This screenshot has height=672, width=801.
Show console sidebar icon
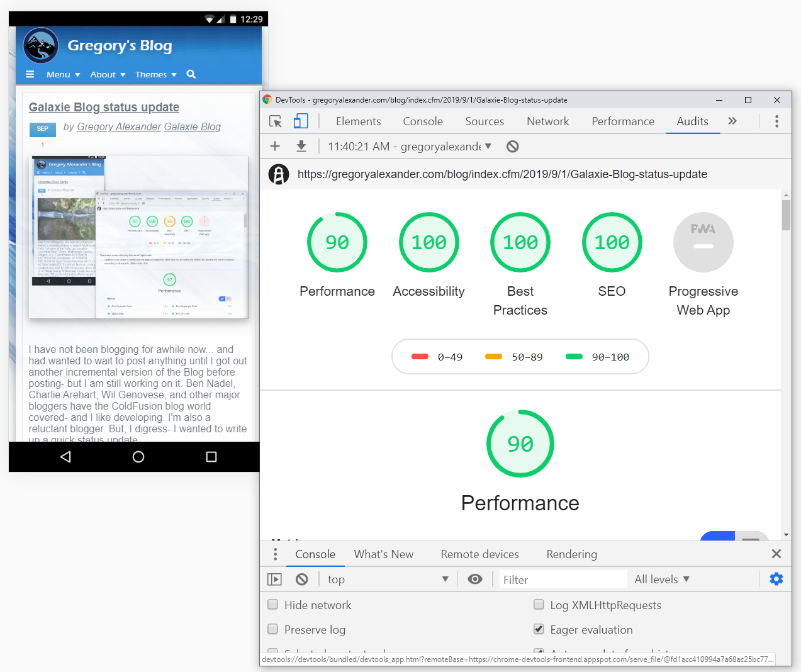[274, 579]
